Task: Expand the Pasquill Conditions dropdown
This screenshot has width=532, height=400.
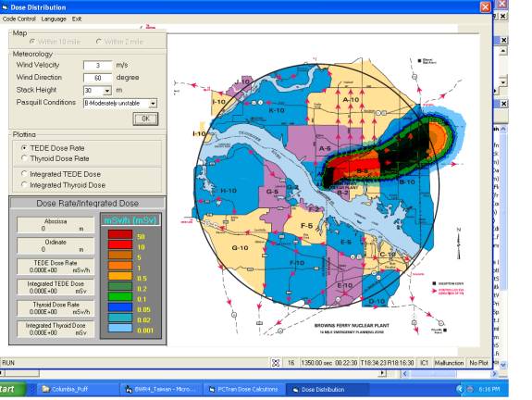Action: 153,103
